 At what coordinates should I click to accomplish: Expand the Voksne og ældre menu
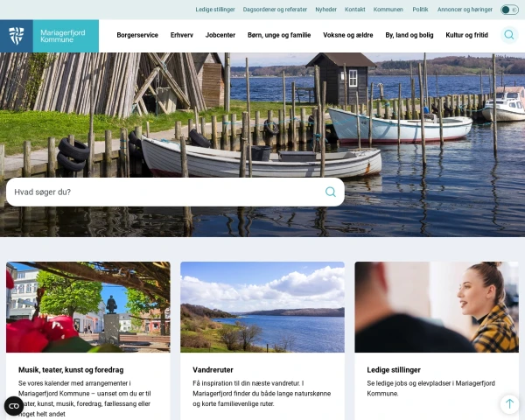[348, 35]
